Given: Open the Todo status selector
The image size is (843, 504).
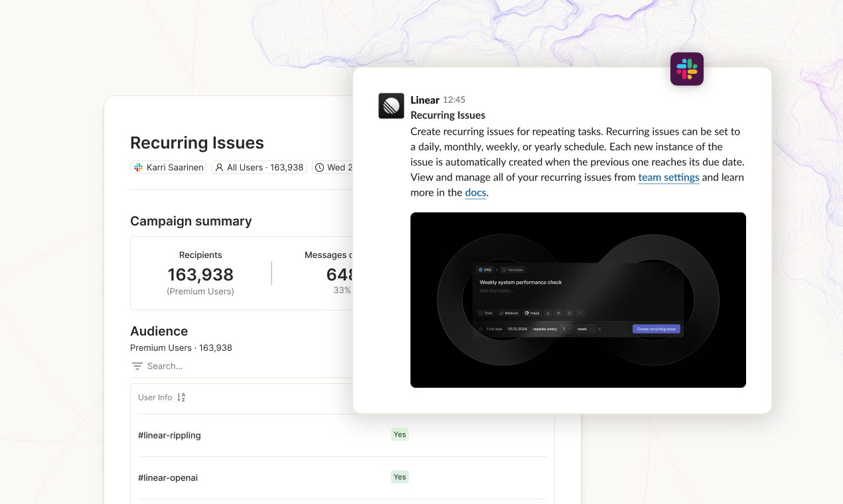Looking at the screenshot, I should tap(485, 313).
